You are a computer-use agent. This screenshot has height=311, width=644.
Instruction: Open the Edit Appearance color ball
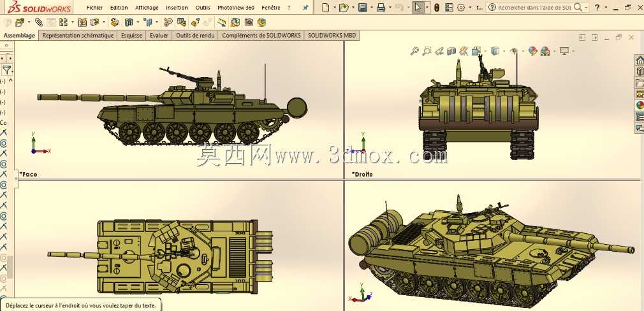(x=532, y=51)
